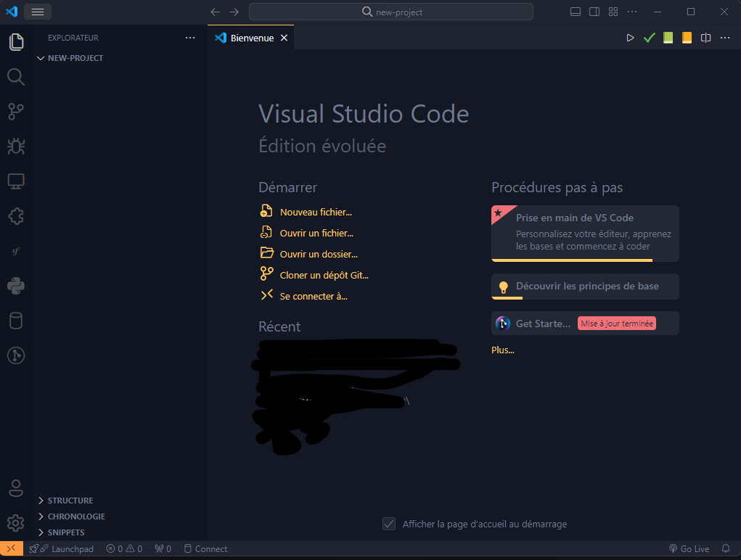The image size is (741, 560).
Task: Click the VS Code logo in title bar
Action: (x=12, y=12)
